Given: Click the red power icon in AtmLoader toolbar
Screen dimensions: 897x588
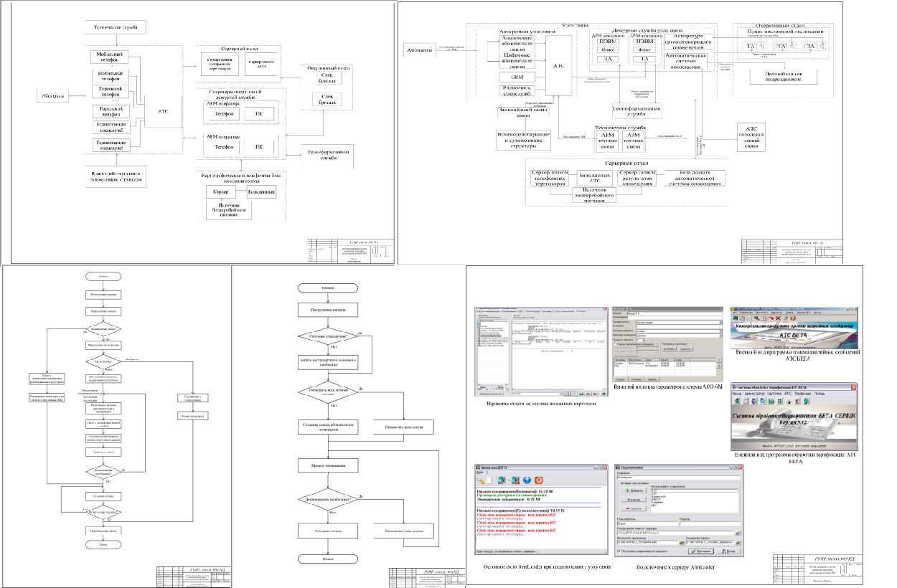Looking at the screenshot, I should [538, 480].
